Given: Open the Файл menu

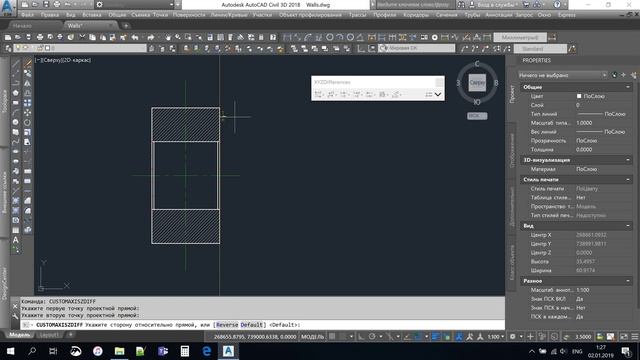Looking at the screenshot, I should pos(27,15).
